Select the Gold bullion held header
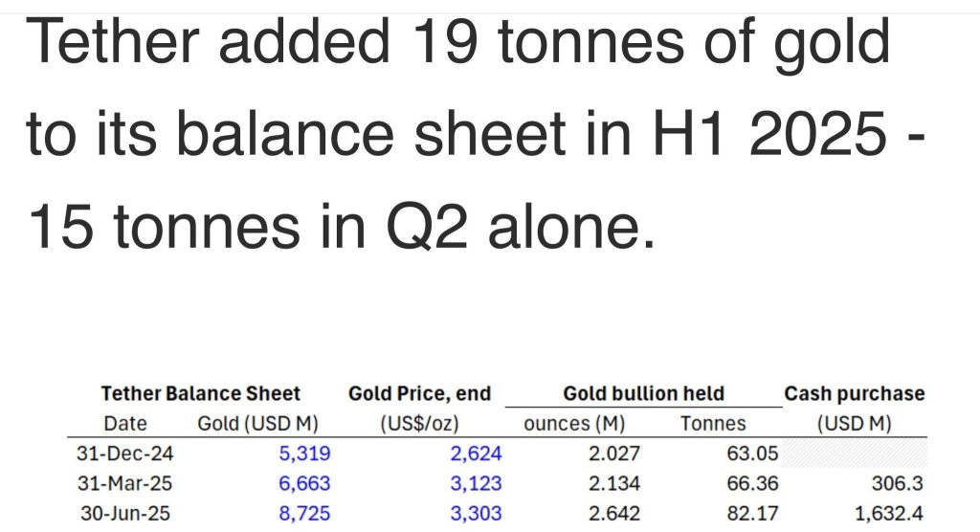Image resolution: width=980 pixels, height=532 pixels. [643, 393]
